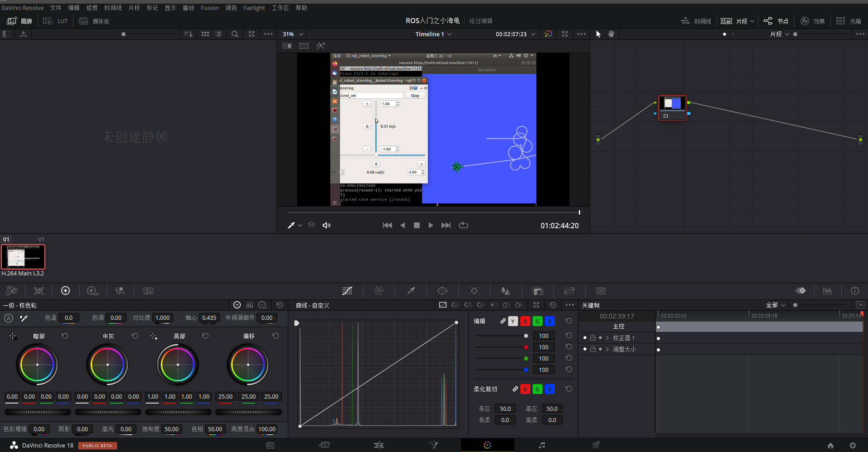The width and height of the screenshot is (868, 452).
Task: Click the Color page icon
Action: click(x=487, y=445)
